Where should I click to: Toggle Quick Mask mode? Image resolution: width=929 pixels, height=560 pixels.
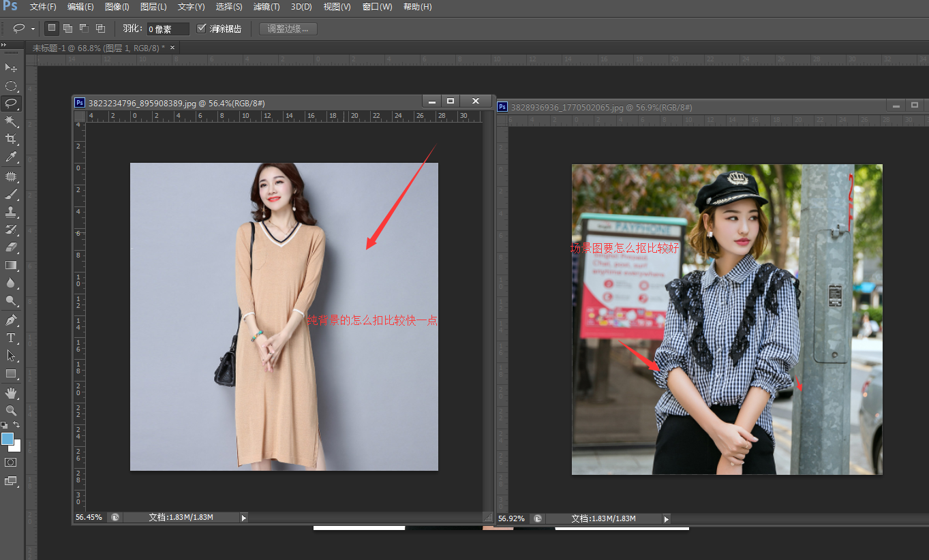click(x=11, y=462)
